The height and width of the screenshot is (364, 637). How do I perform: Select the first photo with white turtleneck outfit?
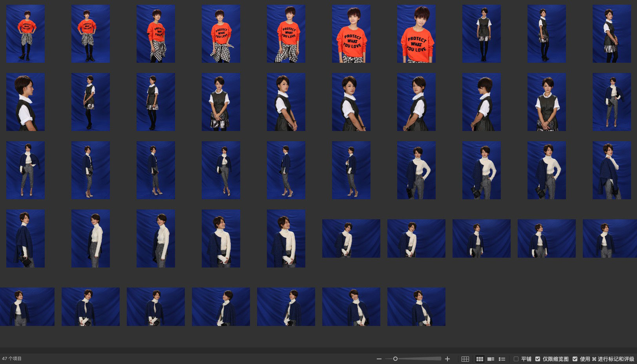(x=612, y=102)
